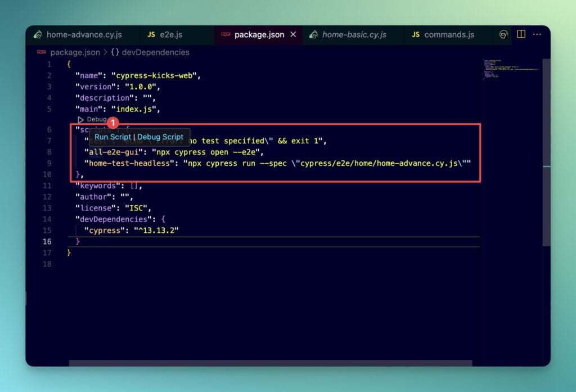576x392 pixels.
Task: Click the "main" key on line 5
Action: point(89,109)
